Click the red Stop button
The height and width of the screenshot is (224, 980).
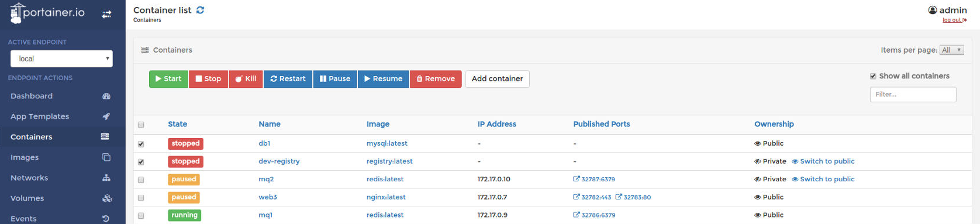click(x=208, y=79)
